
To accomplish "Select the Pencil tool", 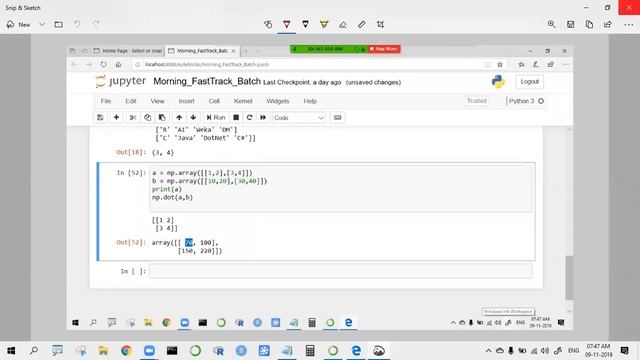I will [x=305, y=24].
